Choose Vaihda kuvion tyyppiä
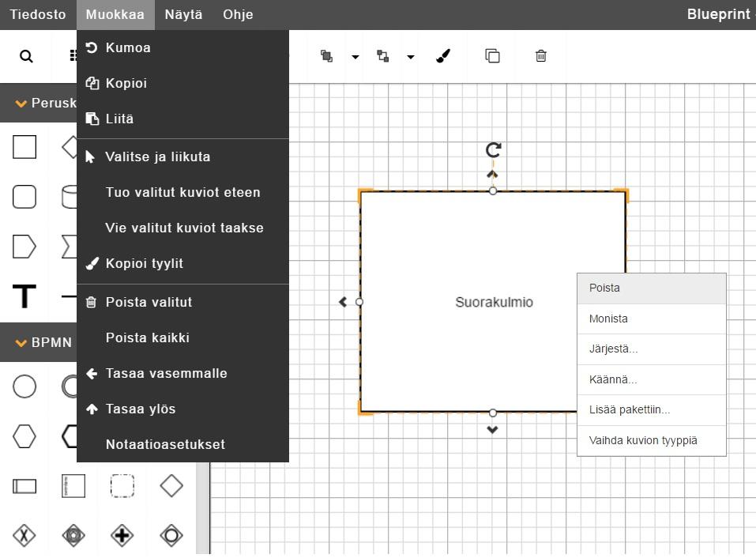The height and width of the screenshot is (558, 756). (652, 440)
